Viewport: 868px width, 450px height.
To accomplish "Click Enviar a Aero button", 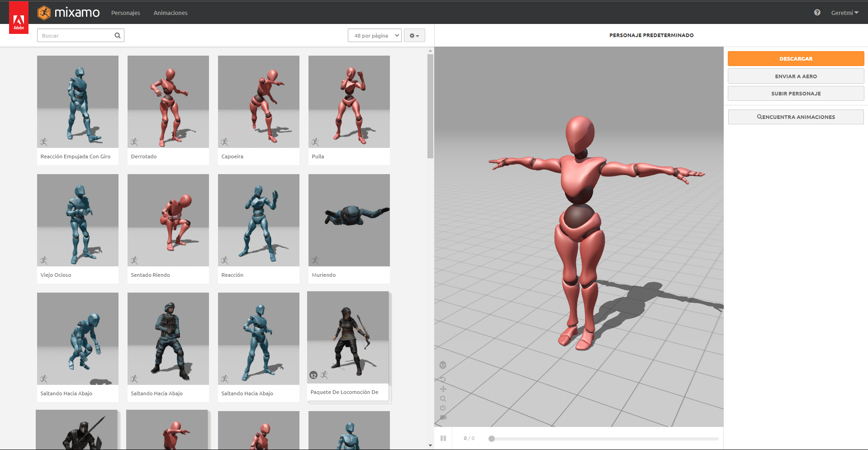I will point(796,76).
